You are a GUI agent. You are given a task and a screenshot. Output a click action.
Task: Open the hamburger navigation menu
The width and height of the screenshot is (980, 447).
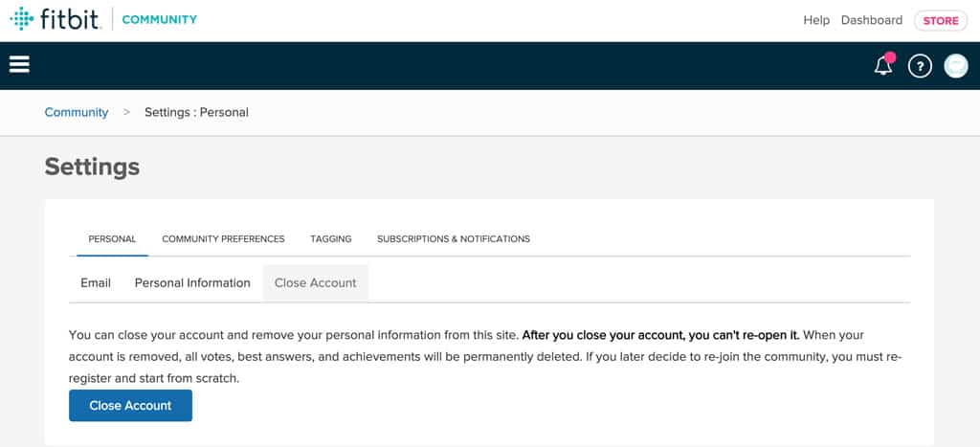tap(19, 64)
